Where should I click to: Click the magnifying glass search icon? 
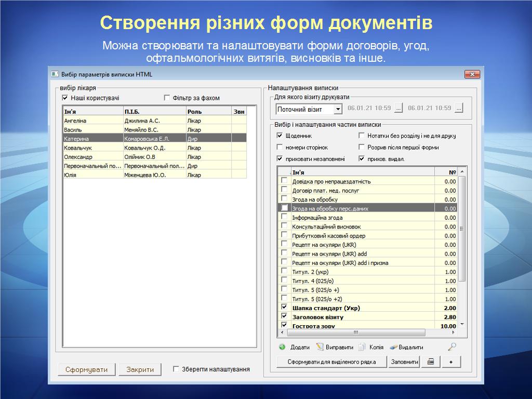click(x=452, y=347)
